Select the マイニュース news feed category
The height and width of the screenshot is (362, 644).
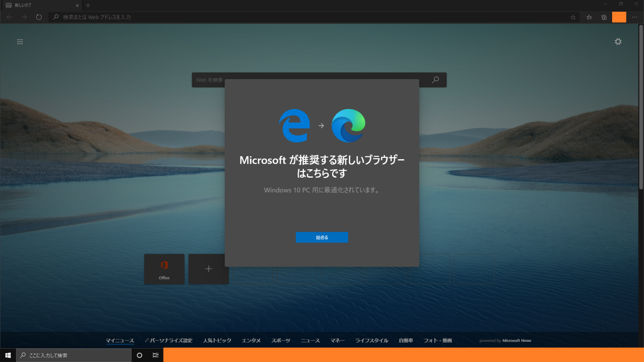point(120,340)
